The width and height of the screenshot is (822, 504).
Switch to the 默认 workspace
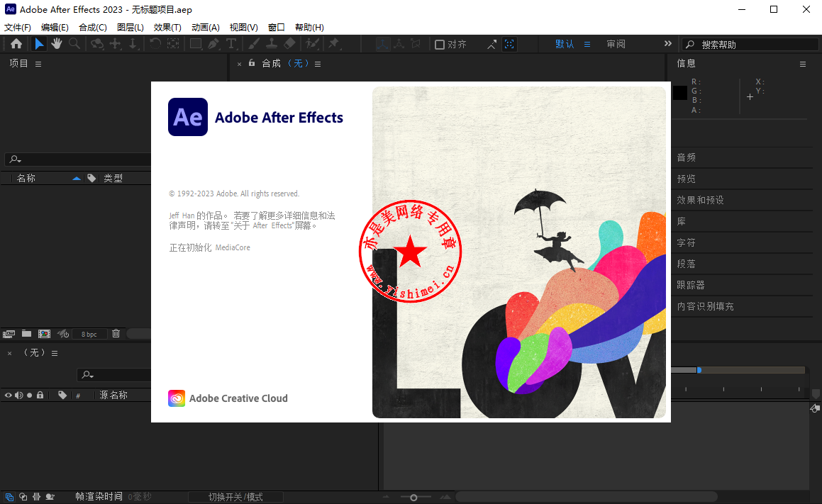(565, 44)
